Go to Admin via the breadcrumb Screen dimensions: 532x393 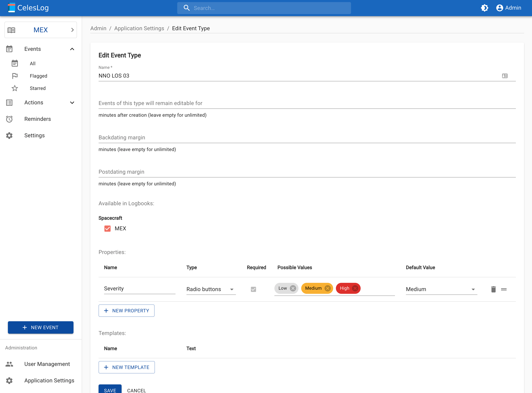pyautogui.click(x=98, y=28)
